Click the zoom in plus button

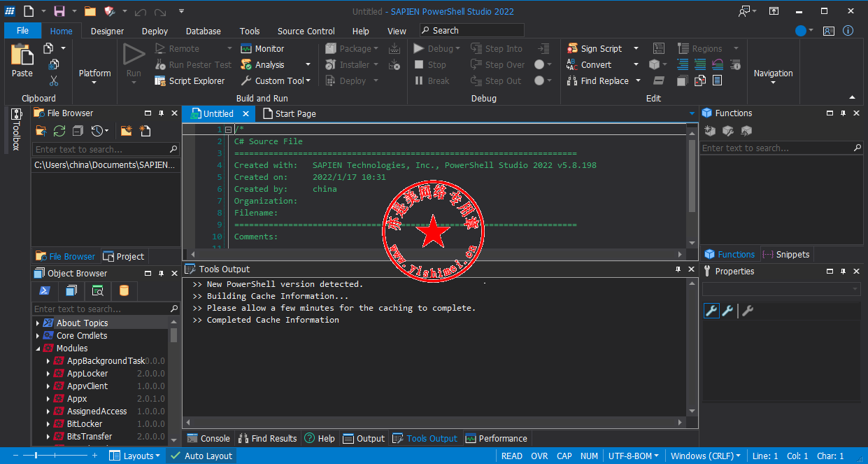point(94,456)
